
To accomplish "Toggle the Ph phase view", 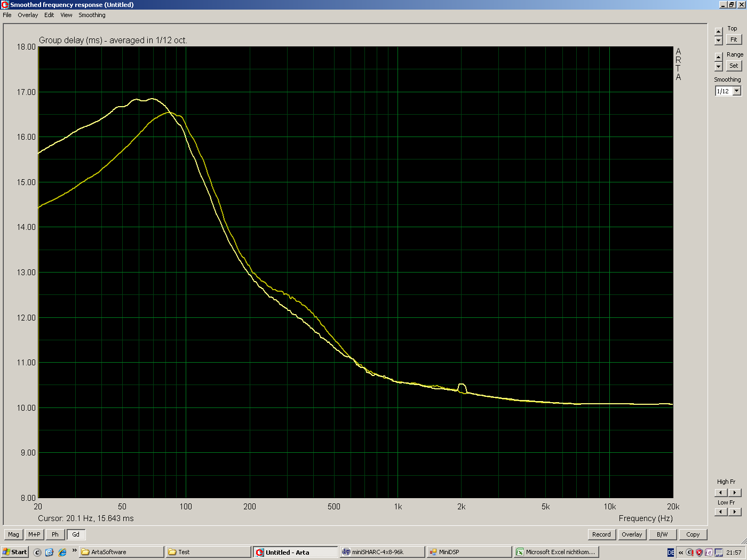I will [x=55, y=534].
